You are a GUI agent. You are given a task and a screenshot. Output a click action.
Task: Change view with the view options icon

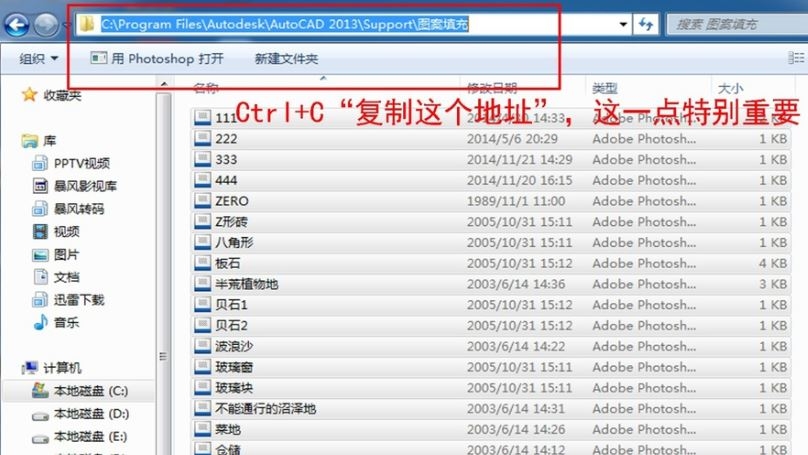797,58
